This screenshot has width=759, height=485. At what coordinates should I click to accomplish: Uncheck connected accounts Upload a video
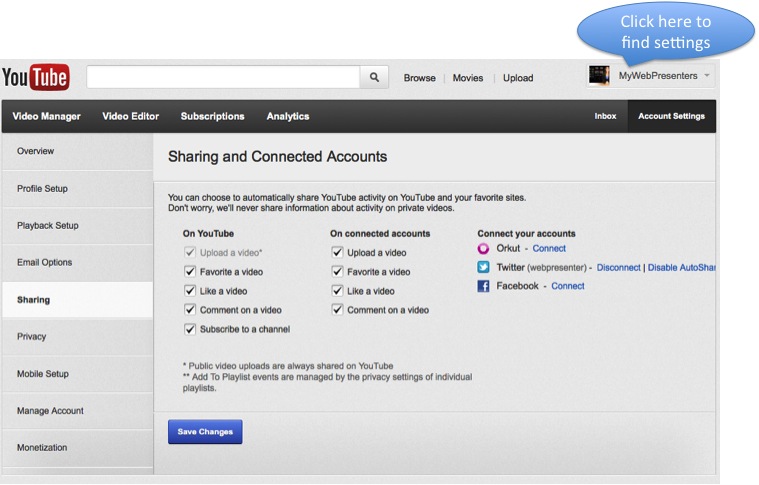coord(337,253)
